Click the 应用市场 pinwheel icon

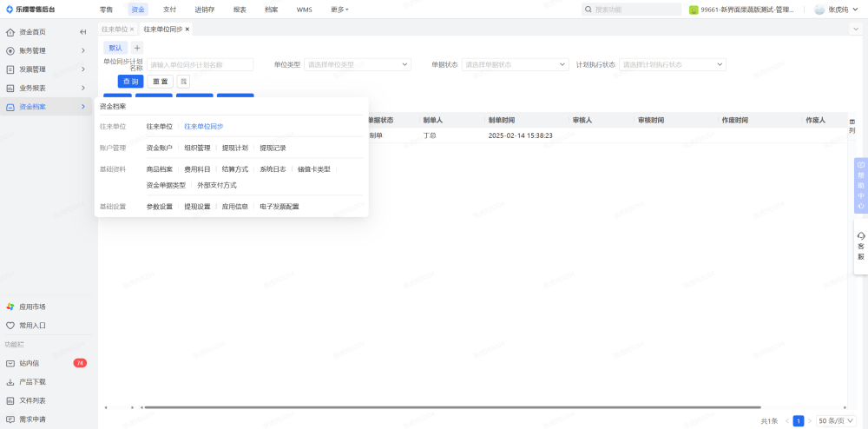coord(10,307)
